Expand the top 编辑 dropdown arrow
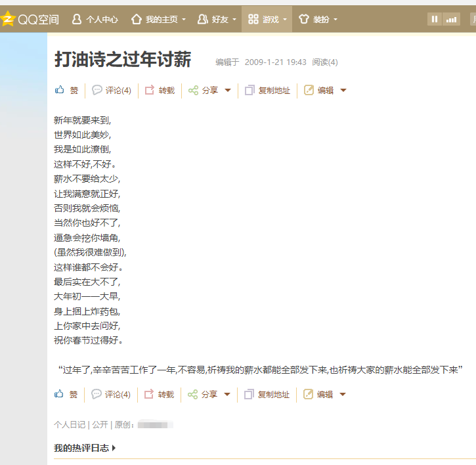The width and height of the screenshot is (476, 465). coord(343,91)
